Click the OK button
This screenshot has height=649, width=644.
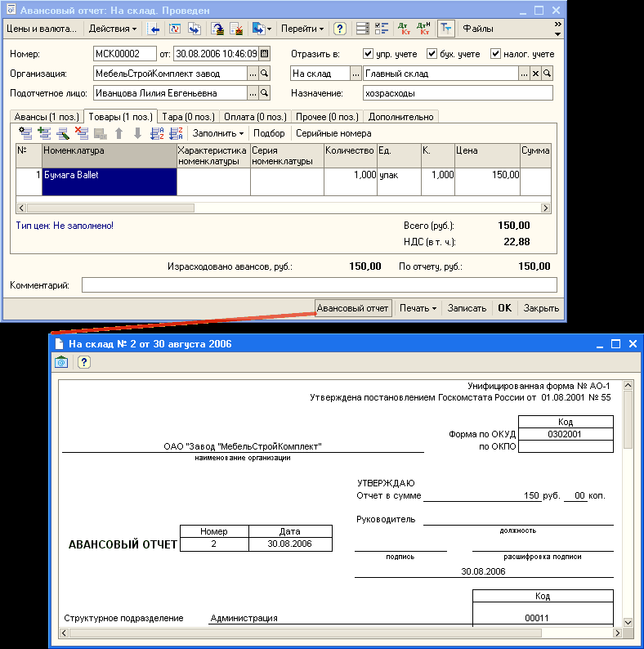[x=504, y=308]
